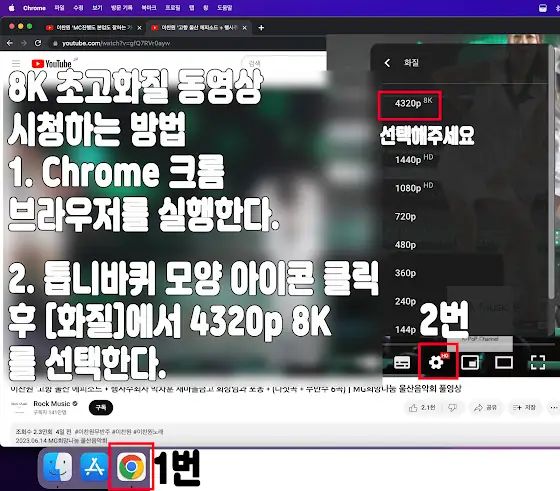Image resolution: width=560 pixels, height=491 pixels.
Task: Open the more actions ellipsis menu
Action: (554, 407)
